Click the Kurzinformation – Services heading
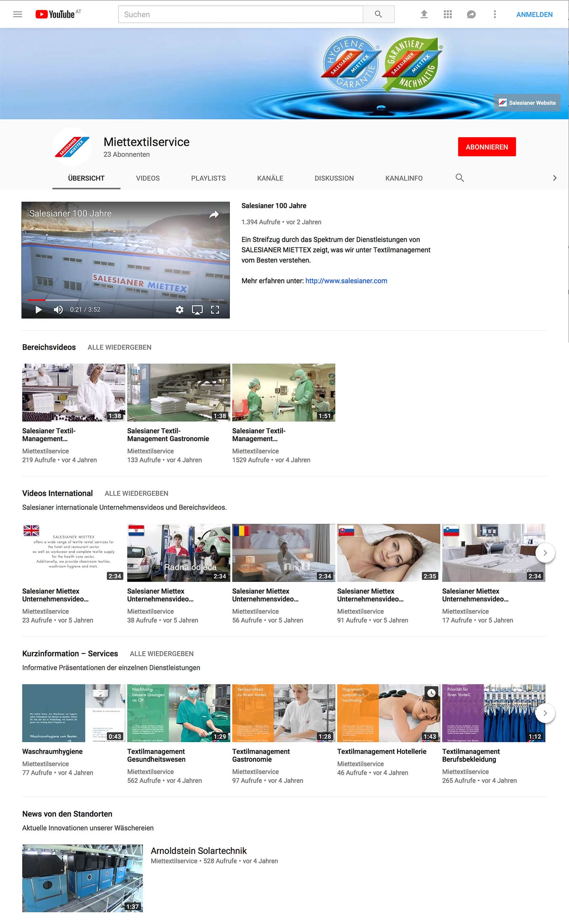This screenshot has width=569, height=924. 70,654
